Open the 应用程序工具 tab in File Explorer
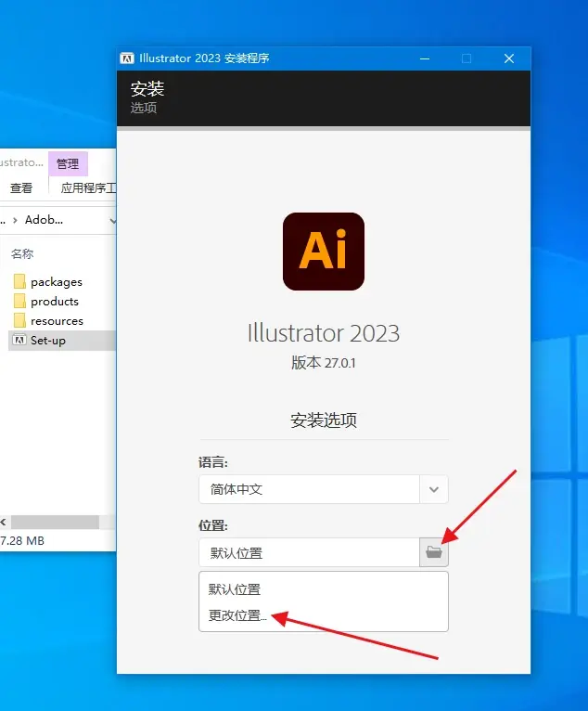The height and width of the screenshot is (711, 588). tap(87, 187)
